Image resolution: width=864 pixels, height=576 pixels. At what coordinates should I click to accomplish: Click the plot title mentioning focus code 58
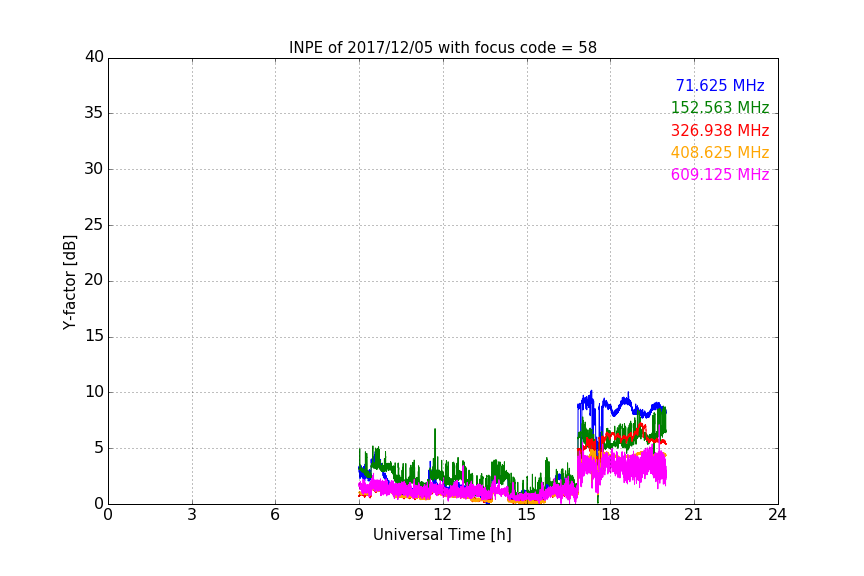click(x=442, y=48)
